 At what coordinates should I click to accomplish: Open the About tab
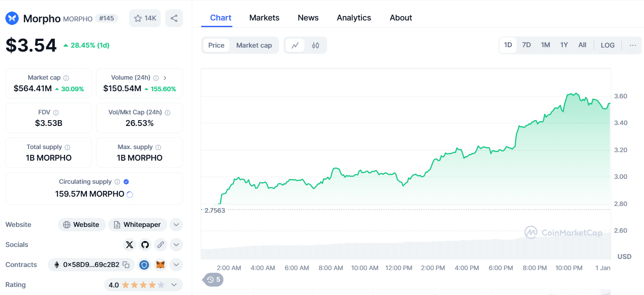[401, 18]
